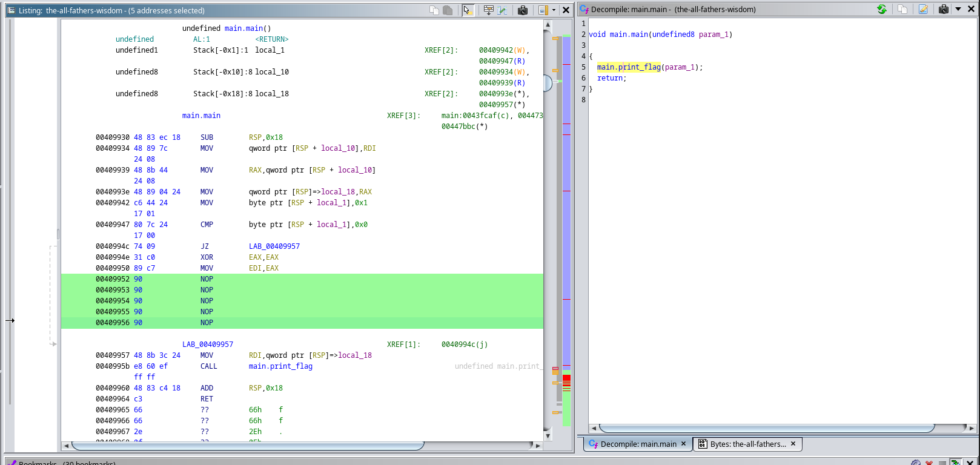Image resolution: width=980 pixels, height=465 pixels.
Task: Open the Listing browser field editor icon
Action: 488,10
